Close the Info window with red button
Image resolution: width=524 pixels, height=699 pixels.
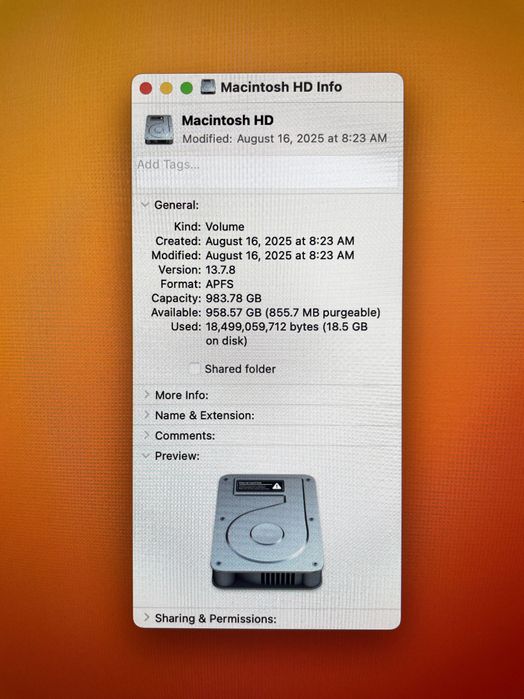(146, 88)
